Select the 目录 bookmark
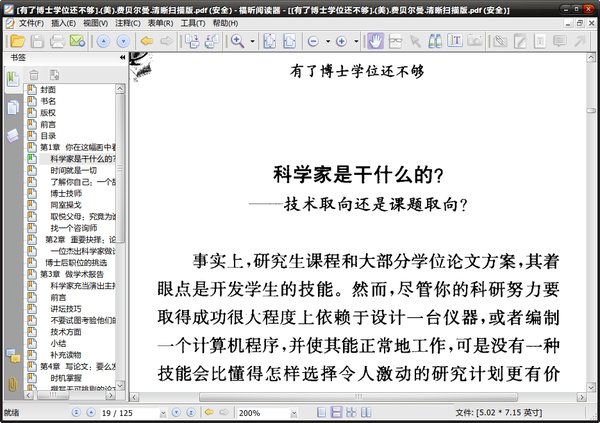The image size is (600, 423). click(48, 136)
